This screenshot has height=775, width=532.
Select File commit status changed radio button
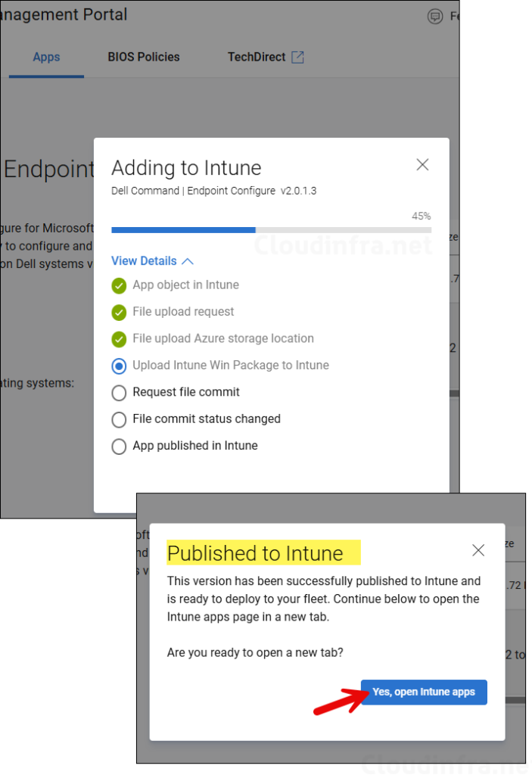(119, 419)
